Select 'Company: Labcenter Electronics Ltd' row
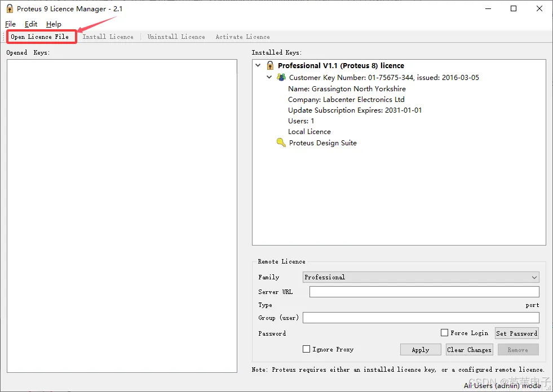This screenshot has height=392, width=553. [346, 100]
